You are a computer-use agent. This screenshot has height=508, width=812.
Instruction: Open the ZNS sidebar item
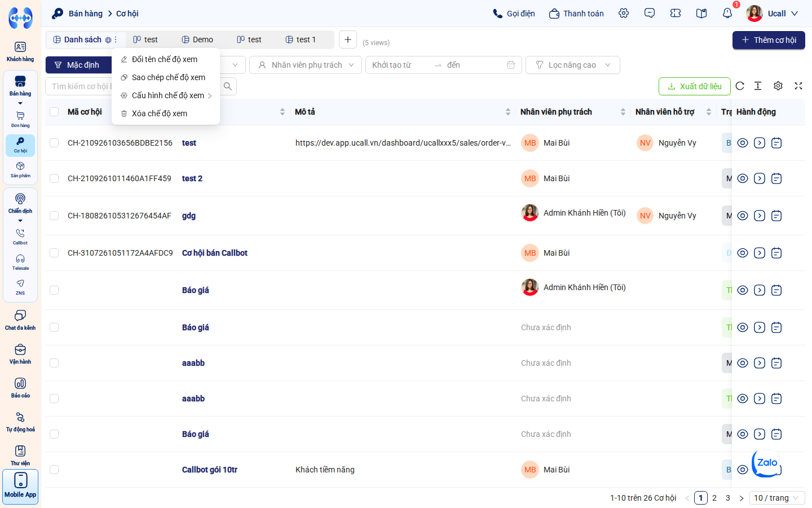click(20, 287)
